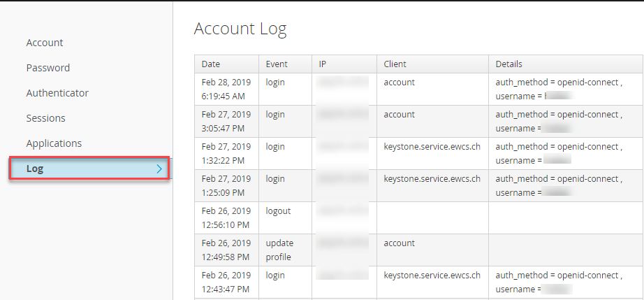Open the Account sidebar section
This screenshot has height=300, width=644.
45,43
